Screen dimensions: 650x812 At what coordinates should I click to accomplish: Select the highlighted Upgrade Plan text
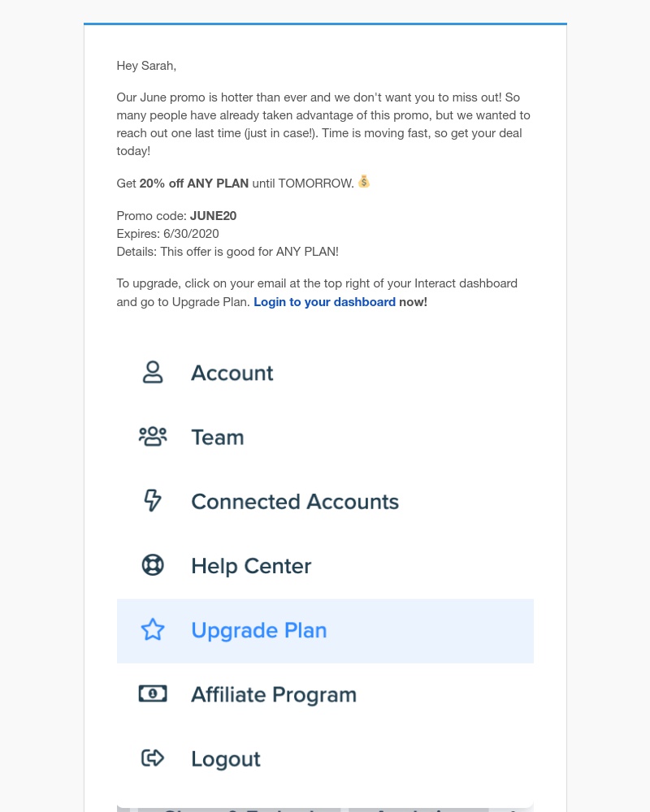[259, 631]
